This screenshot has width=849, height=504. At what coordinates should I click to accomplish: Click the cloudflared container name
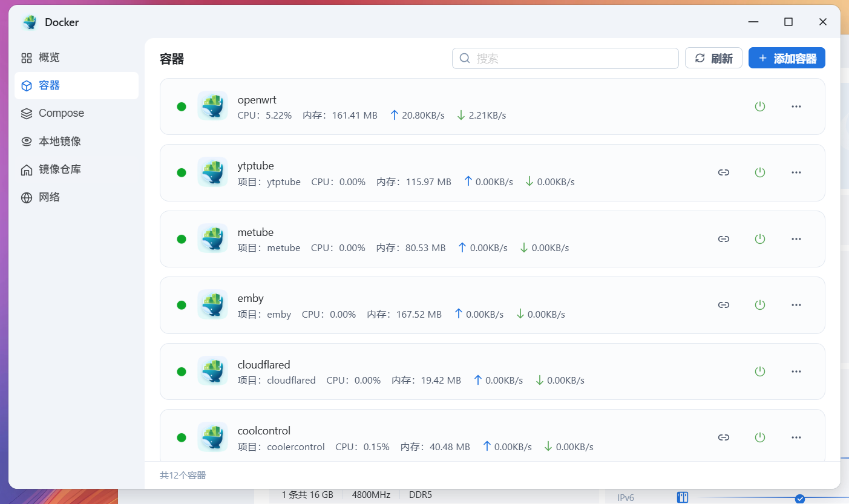(264, 365)
